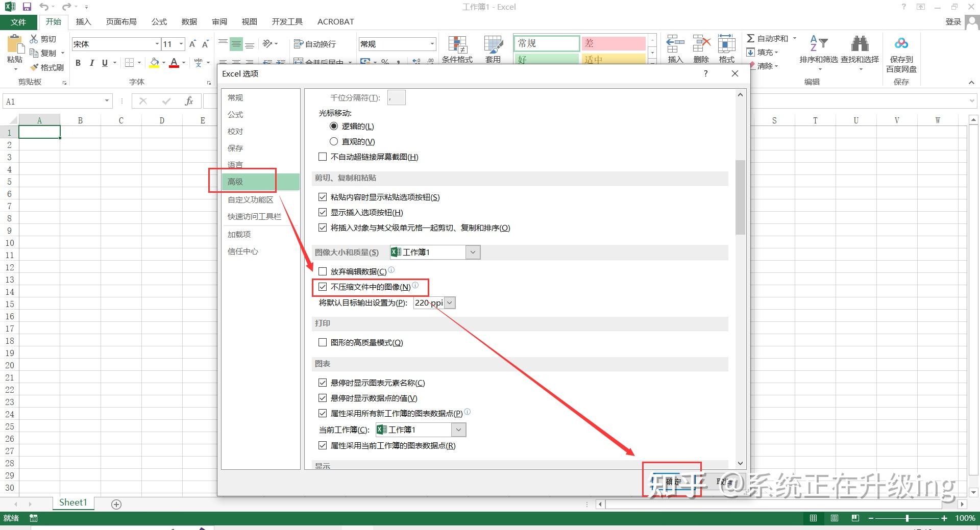Open the ACROBAT ribbon tab

pos(335,21)
